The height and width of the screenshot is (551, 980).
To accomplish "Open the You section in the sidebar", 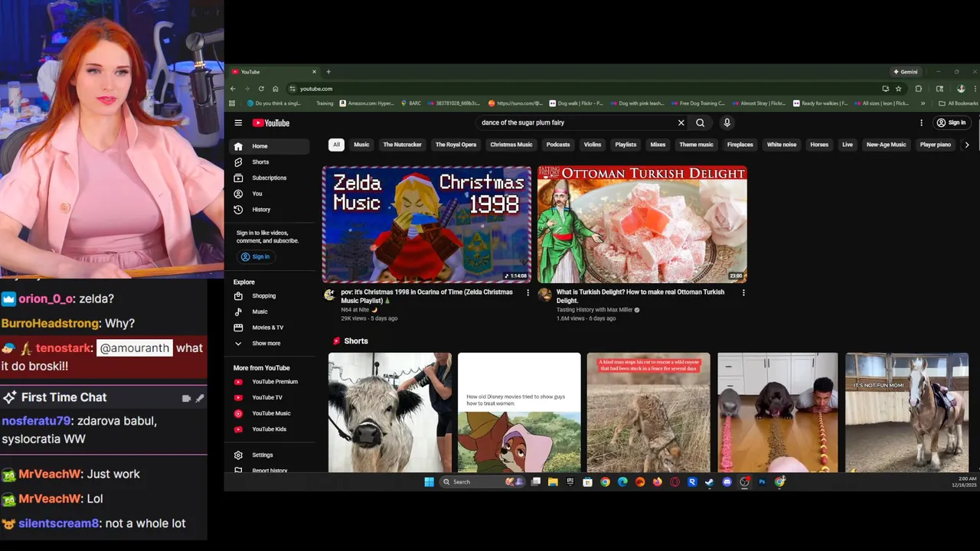I will [269, 194].
